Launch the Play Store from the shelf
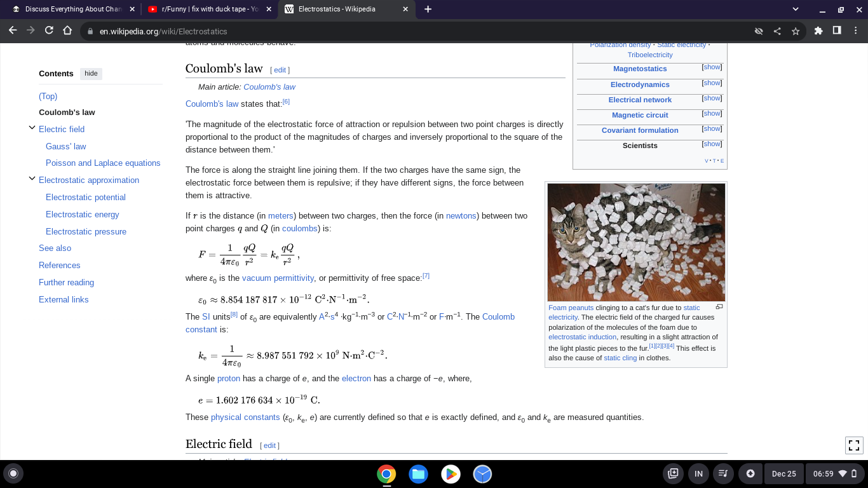Image resolution: width=868 pixels, height=488 pixels. point(451,474)
